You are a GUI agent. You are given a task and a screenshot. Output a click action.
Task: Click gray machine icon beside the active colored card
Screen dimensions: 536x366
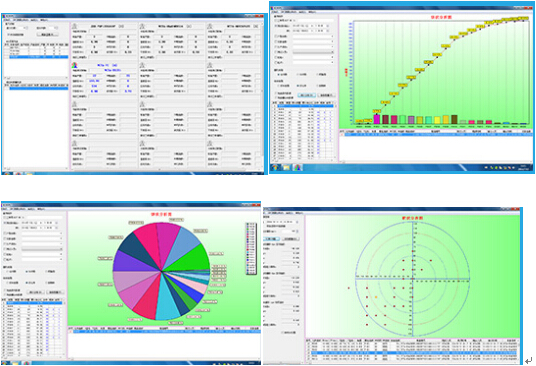click(143, 65)
